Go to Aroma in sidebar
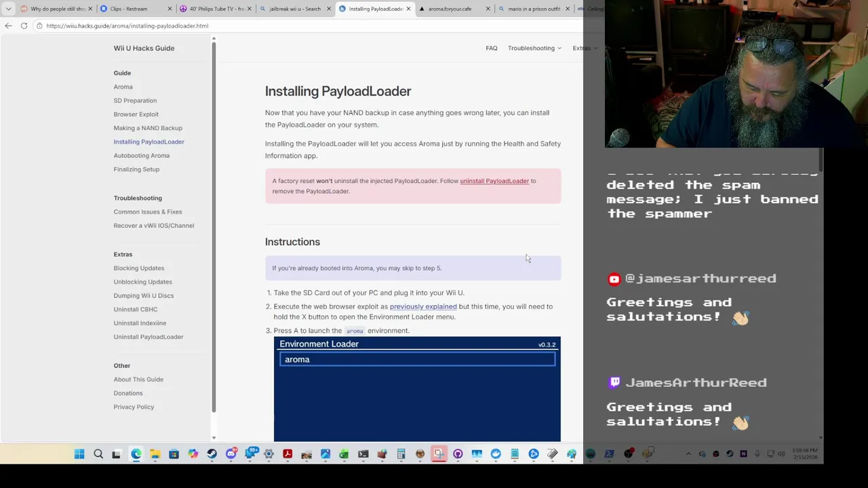Screen dimensions: 868x488 tap(123, 87)
